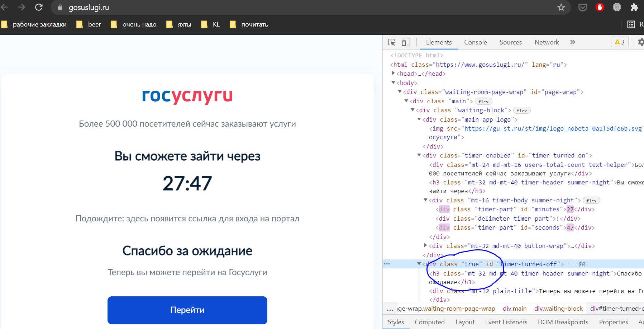Click the waiting-room-page-wrap breadcrumb item
The width and height of the screenshot is (644, 329).
[x=447, y=309]
